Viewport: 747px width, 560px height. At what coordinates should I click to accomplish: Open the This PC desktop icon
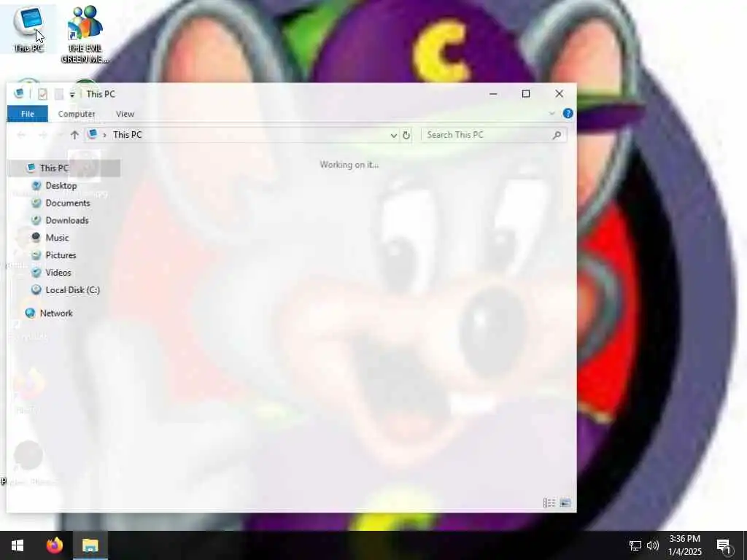point(28,28)
